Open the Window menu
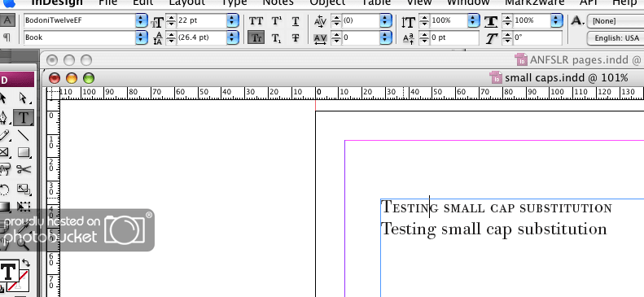Viewport: 644px width, 297px height. 468,2
